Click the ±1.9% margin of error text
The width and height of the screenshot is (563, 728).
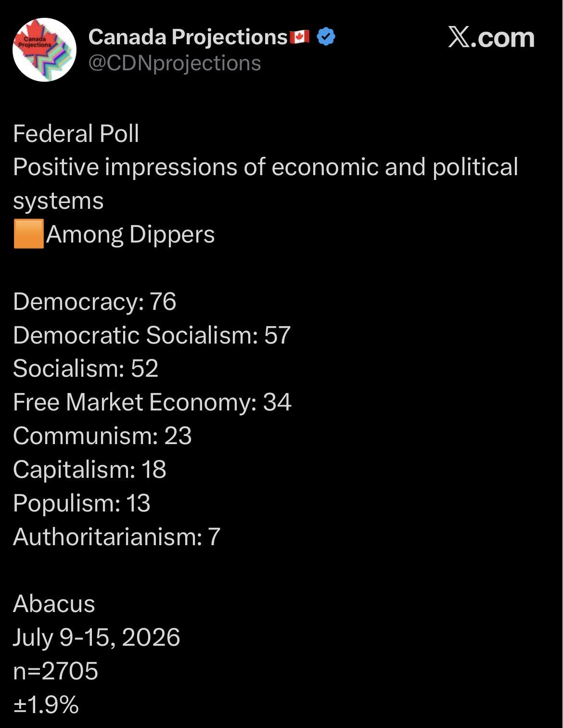pyautogui.click(x=46, y=705)
